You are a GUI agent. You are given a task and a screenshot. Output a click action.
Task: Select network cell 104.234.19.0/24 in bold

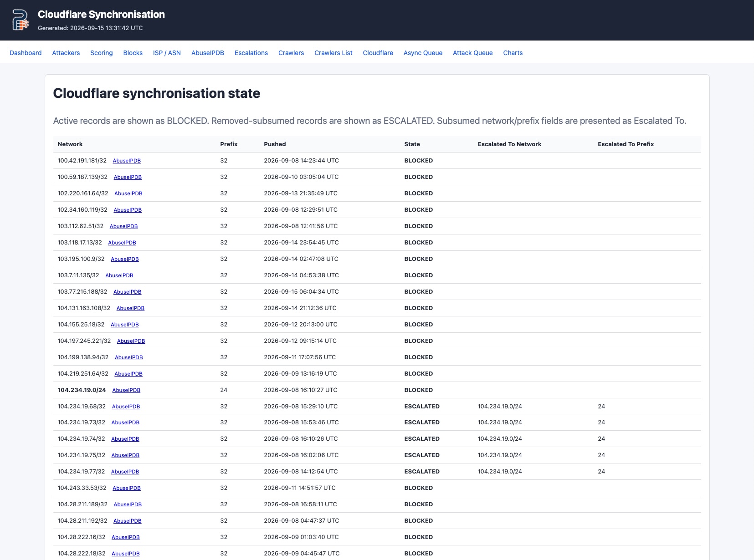(82, 390)
